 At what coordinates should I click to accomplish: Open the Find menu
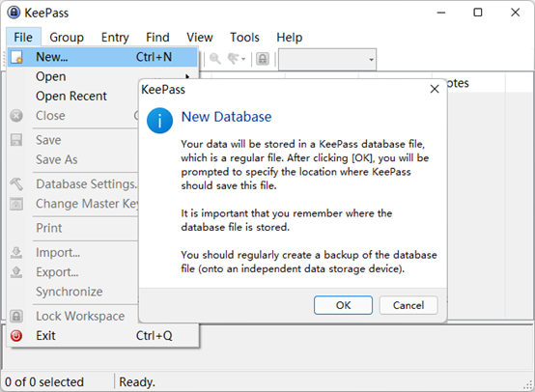coord(157,37)
